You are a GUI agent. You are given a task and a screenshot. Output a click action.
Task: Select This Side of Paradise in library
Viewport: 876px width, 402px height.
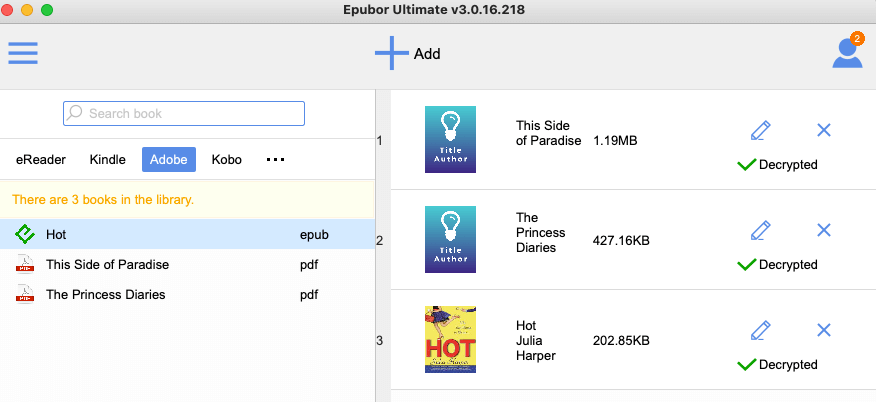tap(187, 264)
